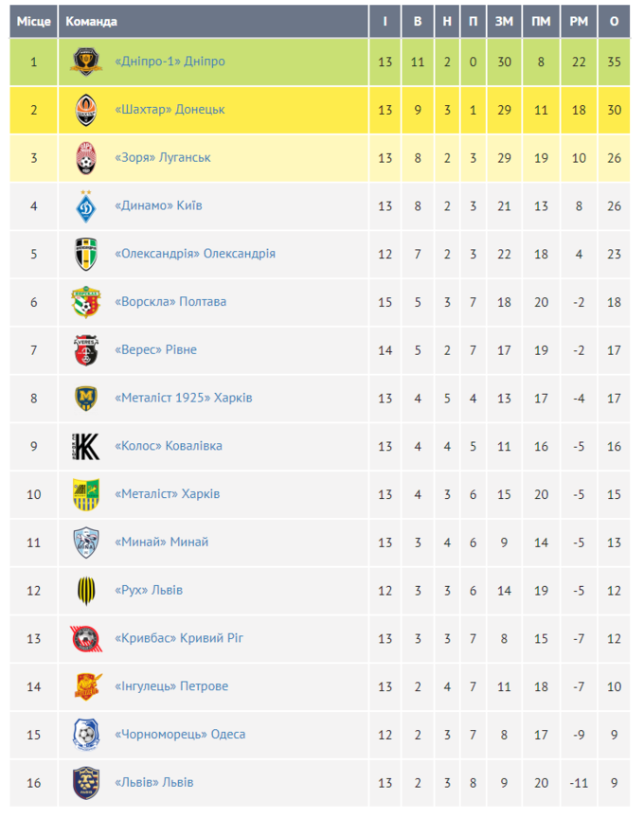Screen dimensions: 644x818
Task: Open the «Кривбас» Кривий Ріг link
Action: click(179, 638)
